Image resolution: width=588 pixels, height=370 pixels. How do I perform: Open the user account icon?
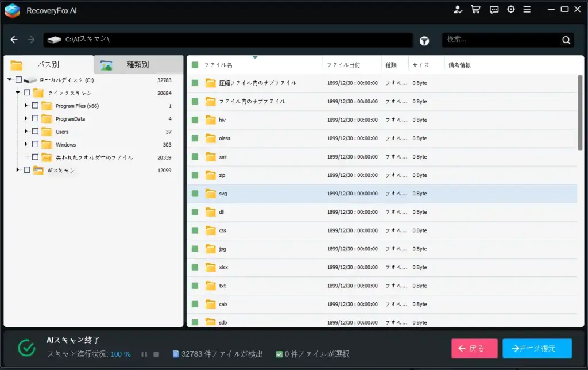pos(457,10)
